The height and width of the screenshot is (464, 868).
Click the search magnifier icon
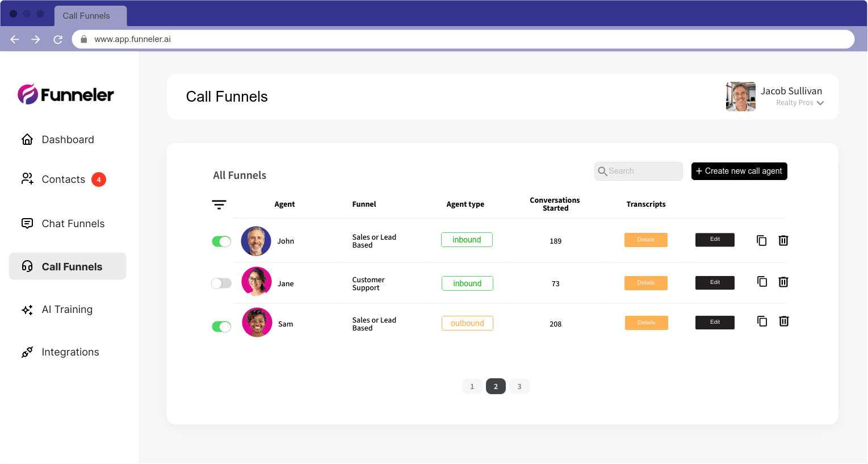[x=603, y=171]
